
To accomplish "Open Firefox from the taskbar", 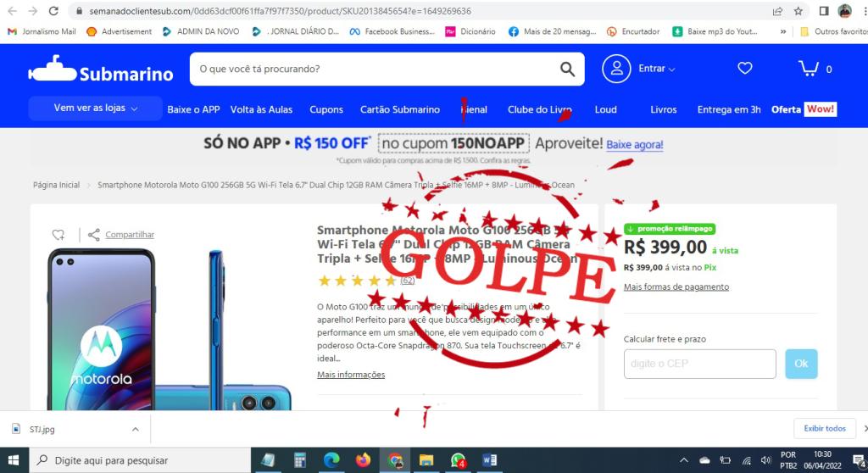I will (x=363, y=460).
